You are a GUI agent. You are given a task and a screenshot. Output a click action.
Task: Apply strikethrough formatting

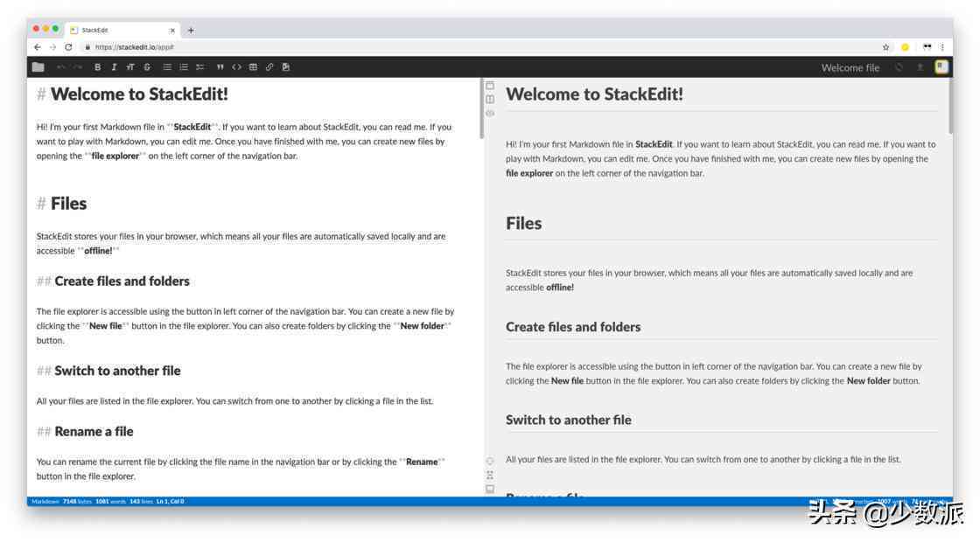147,66
